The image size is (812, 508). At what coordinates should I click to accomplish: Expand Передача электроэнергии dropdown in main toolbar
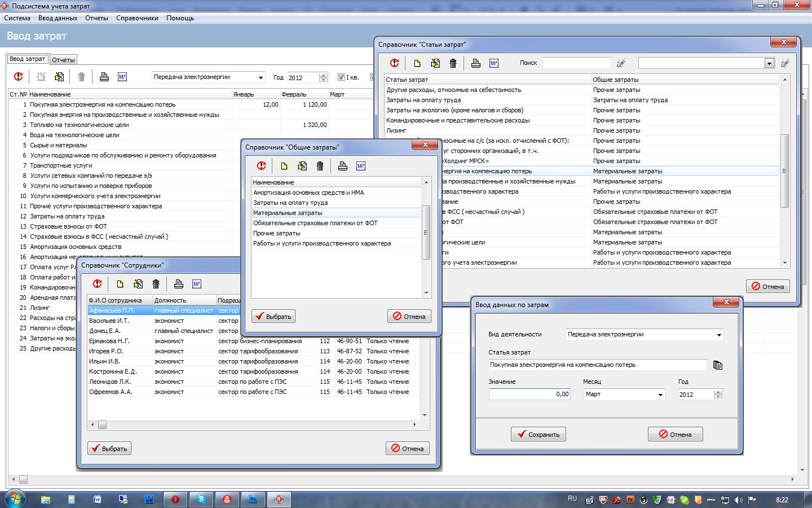point(261,77)
